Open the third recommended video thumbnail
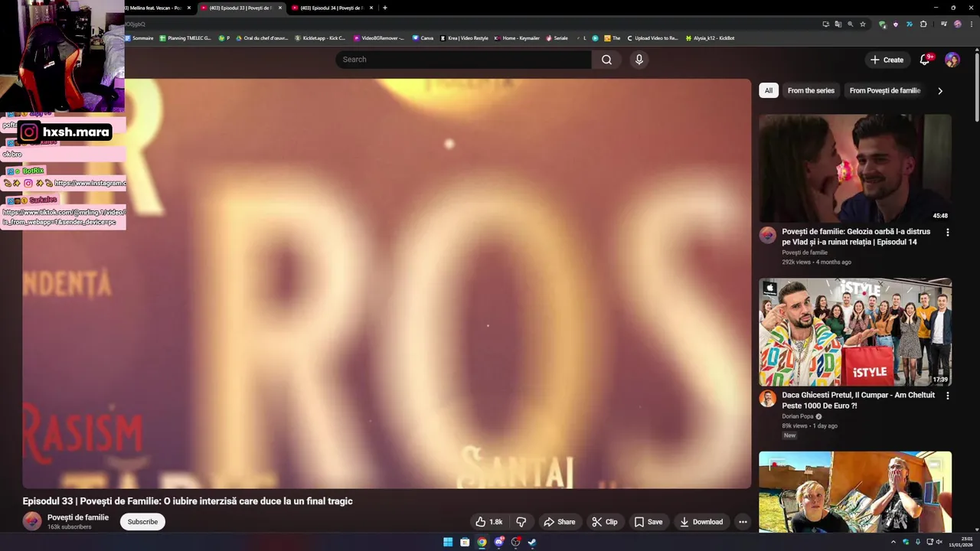The width and height of the screenshot is (980, 551). pos(855,492)
